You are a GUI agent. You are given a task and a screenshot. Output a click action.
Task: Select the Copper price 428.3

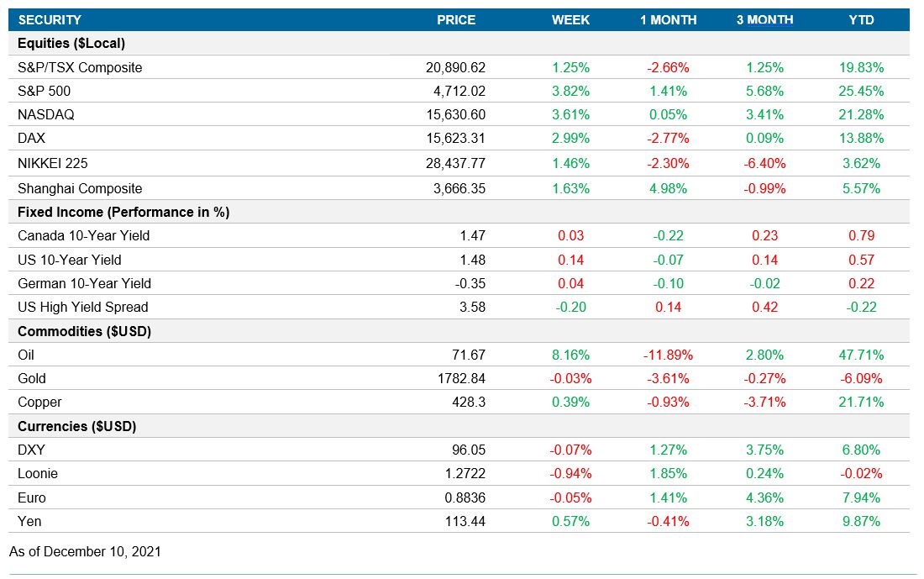pyautogui.click(x=469, y=403)
